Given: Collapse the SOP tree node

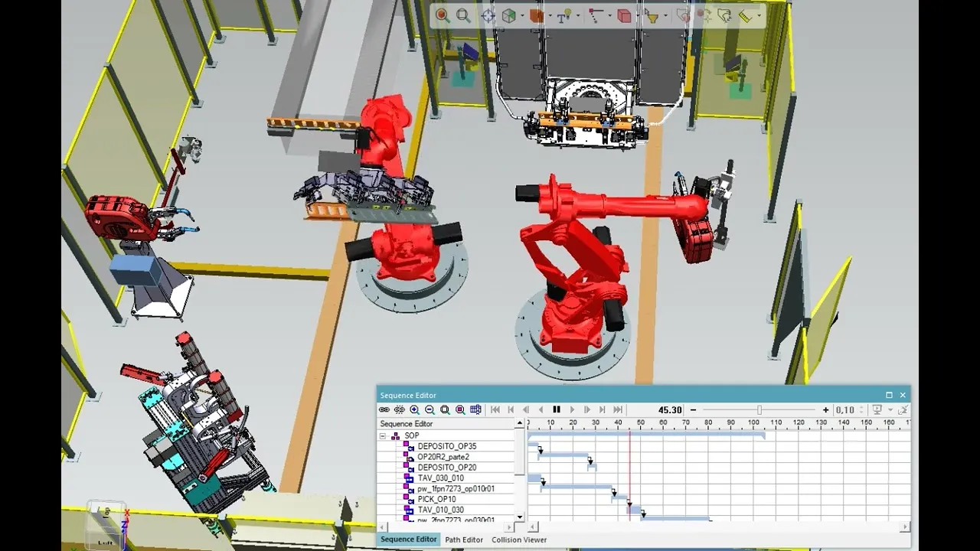Looking at the screenshot, I should pyautogui.click(x=383, y=436).
